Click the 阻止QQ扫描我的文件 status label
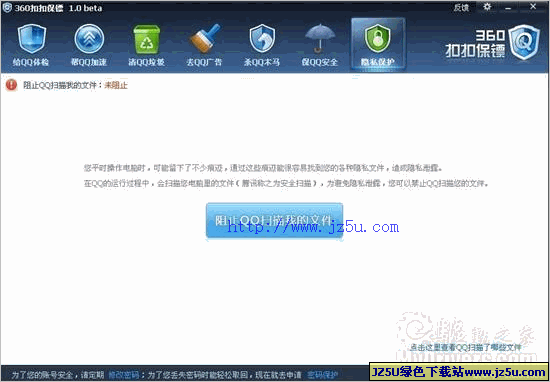The height and width of the screenshot is (382, 550). [62, 85]
